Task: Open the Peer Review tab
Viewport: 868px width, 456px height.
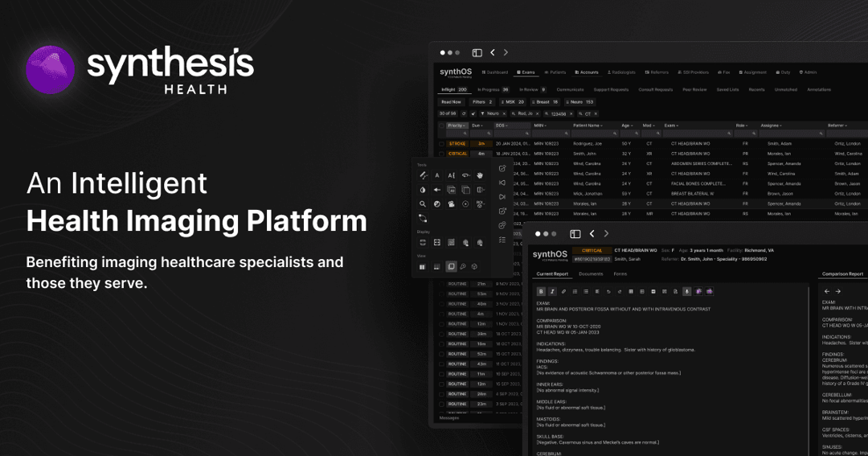Action: tap(694, 90)
